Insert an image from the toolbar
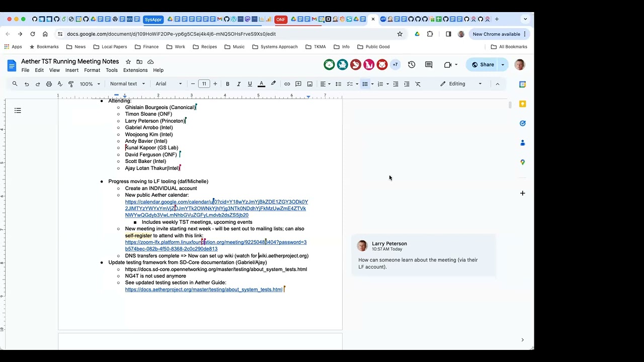Screen dimensions: 644x362 [310, 84]
